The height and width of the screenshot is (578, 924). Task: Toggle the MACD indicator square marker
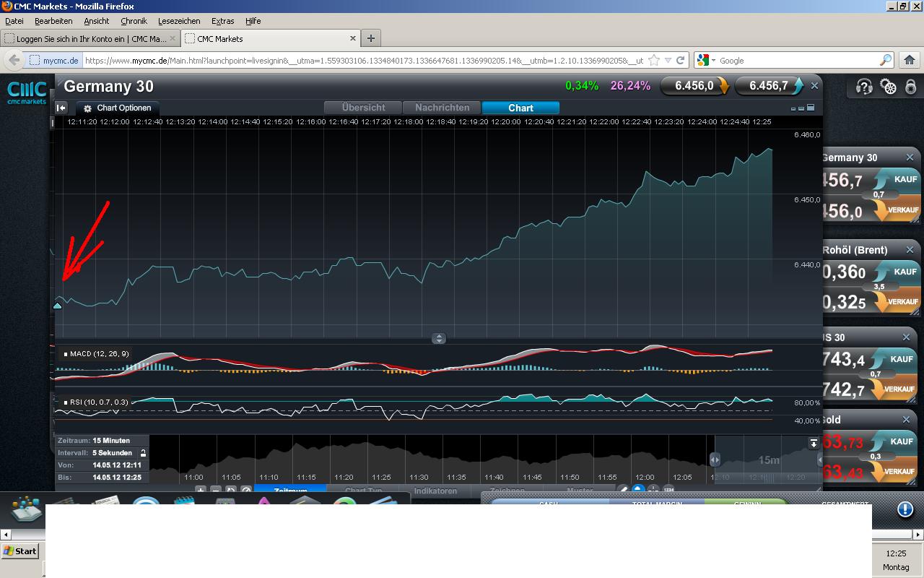point(66,354)
